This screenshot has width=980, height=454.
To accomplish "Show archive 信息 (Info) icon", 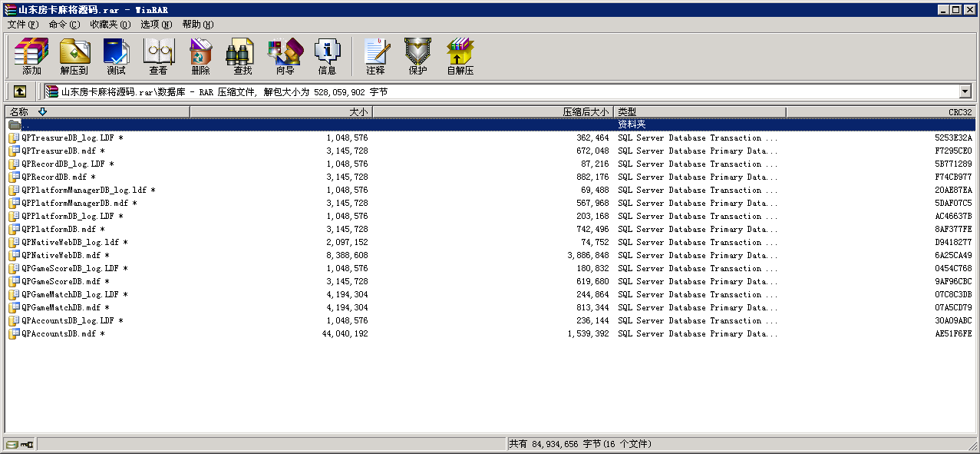I will [327, 57].
